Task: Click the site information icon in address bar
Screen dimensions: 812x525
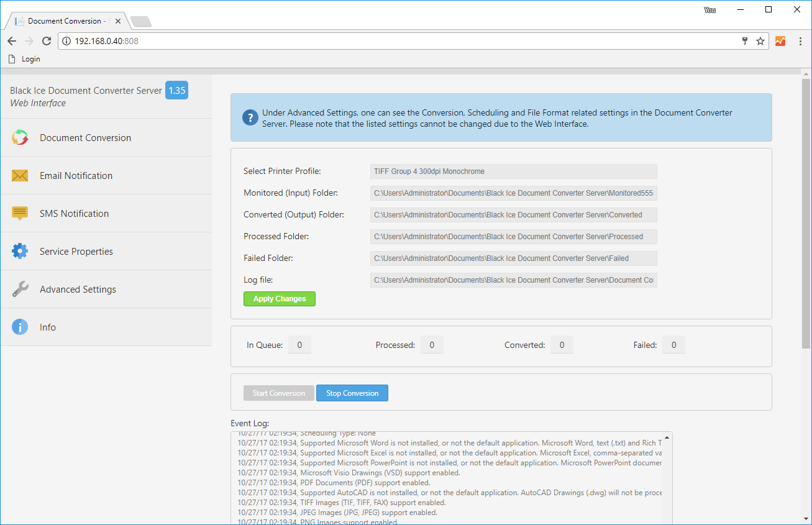Action: [x=66, y=40]
